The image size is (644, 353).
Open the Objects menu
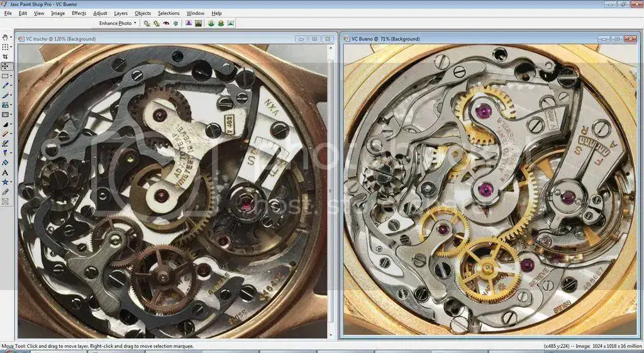click(x=143, y=13)
